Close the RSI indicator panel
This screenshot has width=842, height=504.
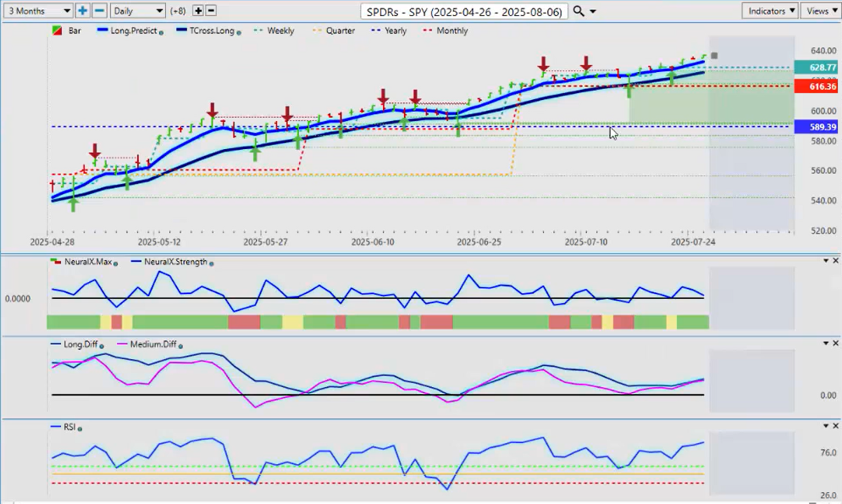(x=835, y=426)
